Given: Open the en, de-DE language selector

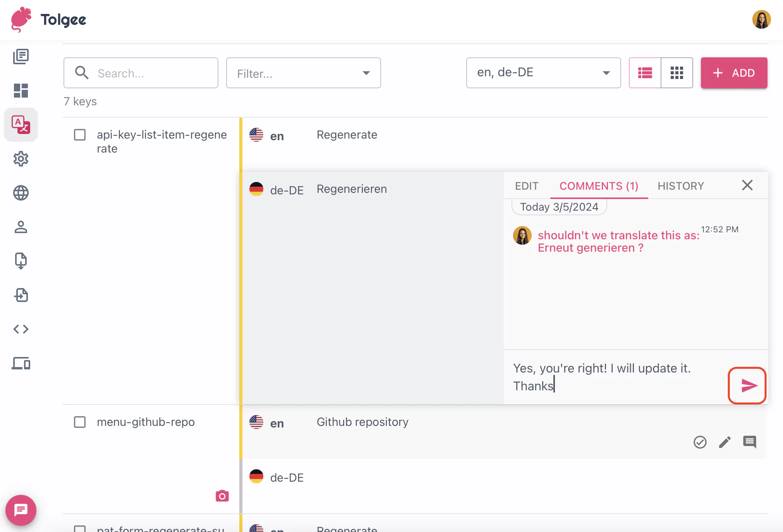Looking at the screenshot, I should coord(543,73).
